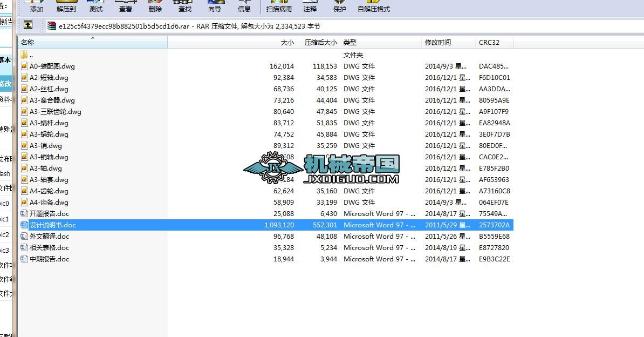Screen dimensions: 644x337
Task: Select file name A3-蜗杆.dwg
Action: coord(49,123)
